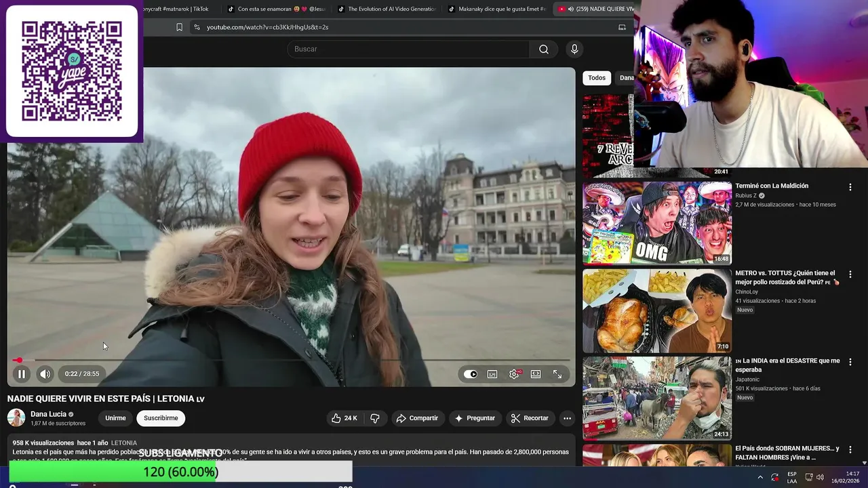
Task: Open video settings gear
Action: (x=515, y=374)
